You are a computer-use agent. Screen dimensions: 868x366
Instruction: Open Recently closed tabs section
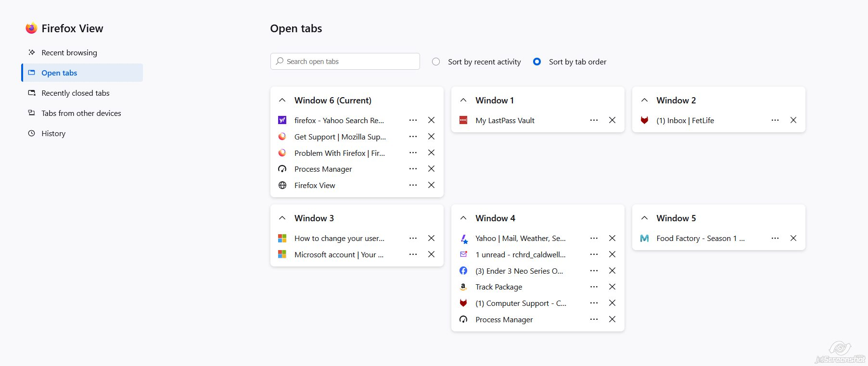point(82,93)
